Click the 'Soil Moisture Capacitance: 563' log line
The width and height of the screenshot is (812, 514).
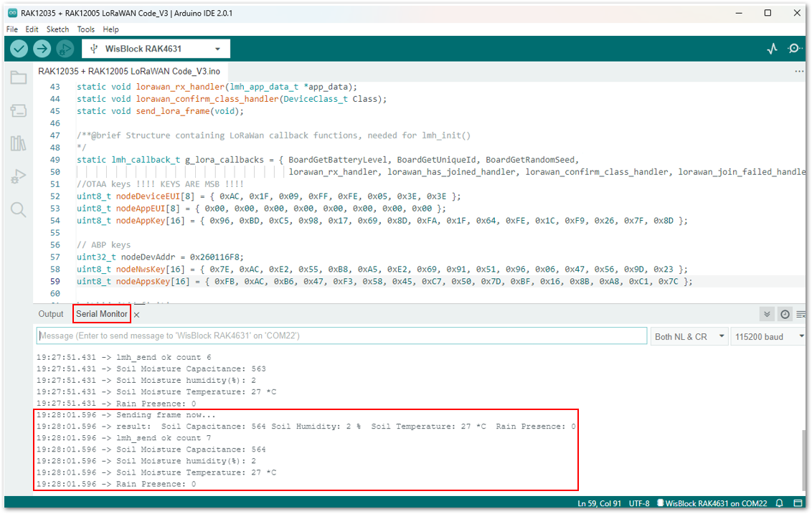tap(151, 369)
